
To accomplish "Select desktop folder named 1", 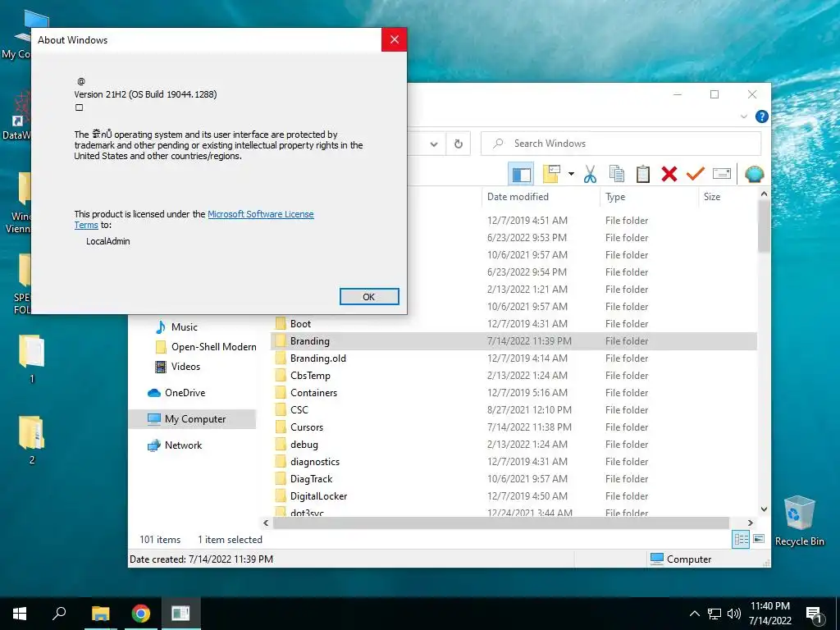I will (32, 359).
